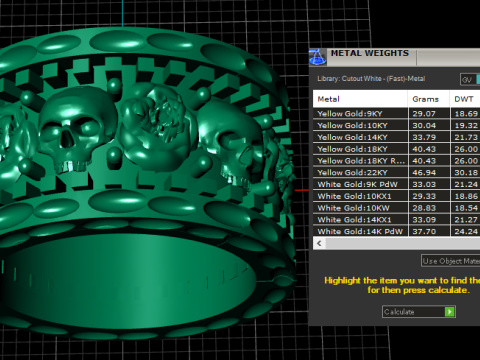Select the Yellow Gold:10KY row

[x=397, y=125]
